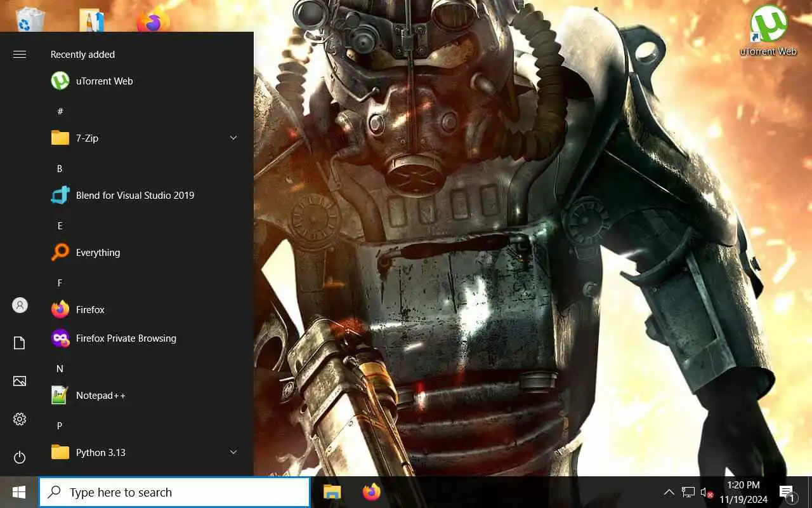Select the Firefox desktop shortcut icon
This screenshot has height=508, width=812.
point(152,20)
